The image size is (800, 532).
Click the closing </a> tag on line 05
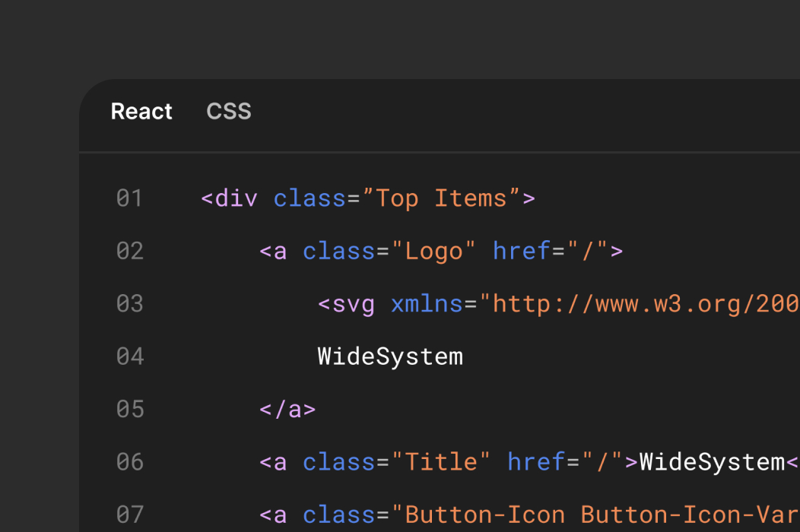pyautogui.click(x=287, y=409)
